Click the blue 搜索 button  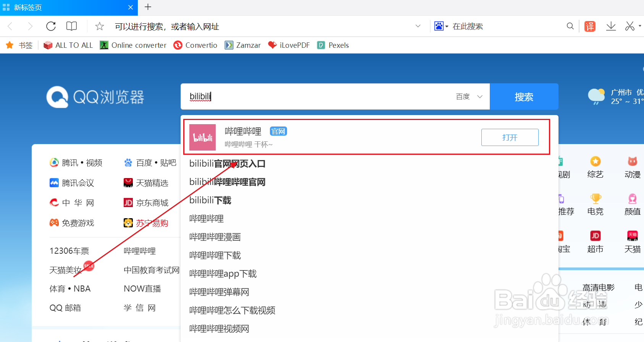coord(524,97)
